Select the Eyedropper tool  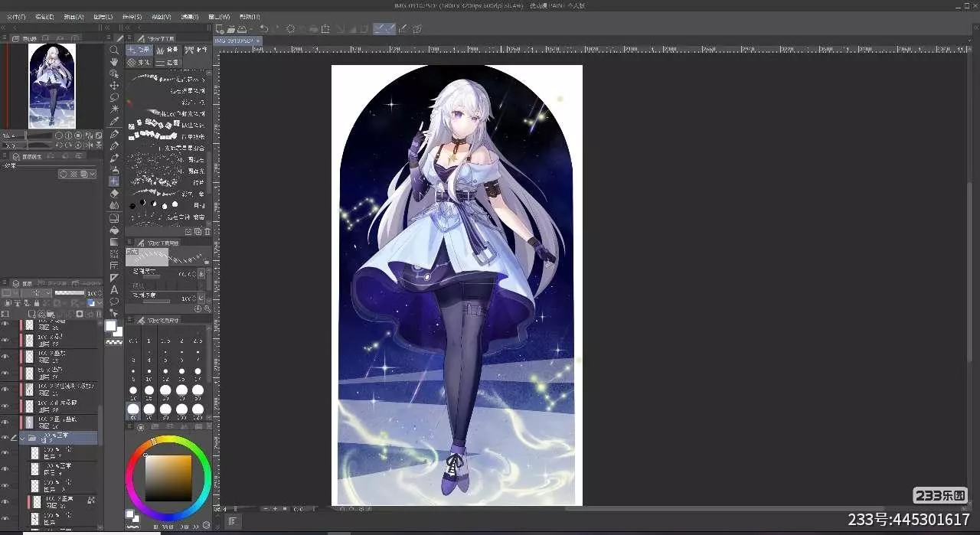(x=114, y=121)
